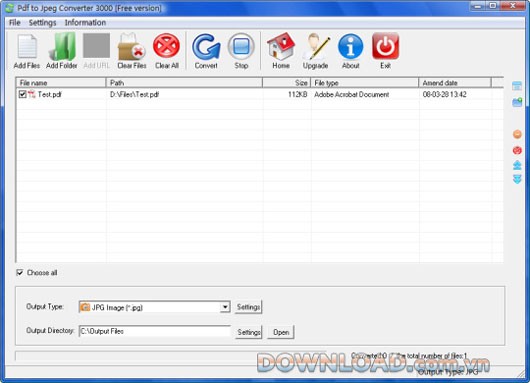Click the Stop toolbar icon
Screen dimensions: 530x383
point(241,46)
